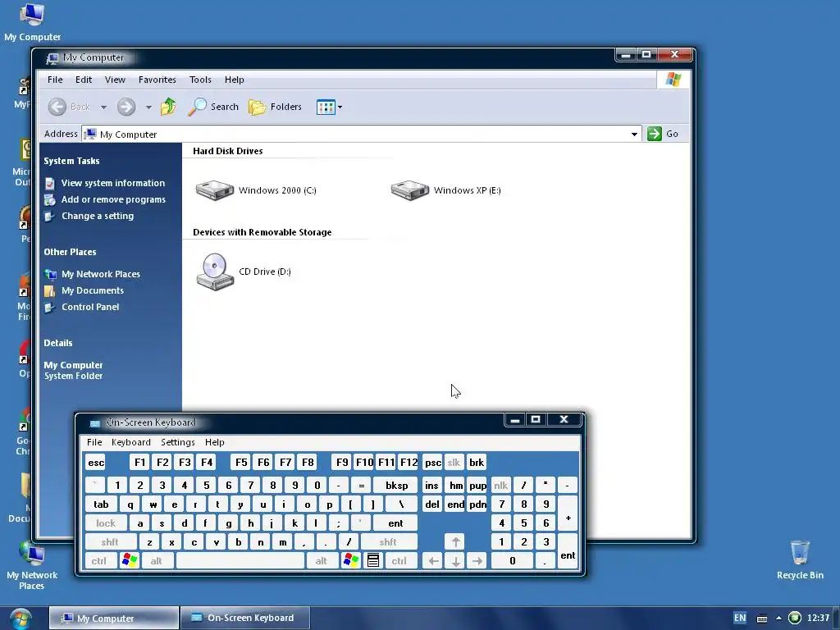840x630 pixels.
Task: Toggle the left ctrl key
Action: [99, 561]
